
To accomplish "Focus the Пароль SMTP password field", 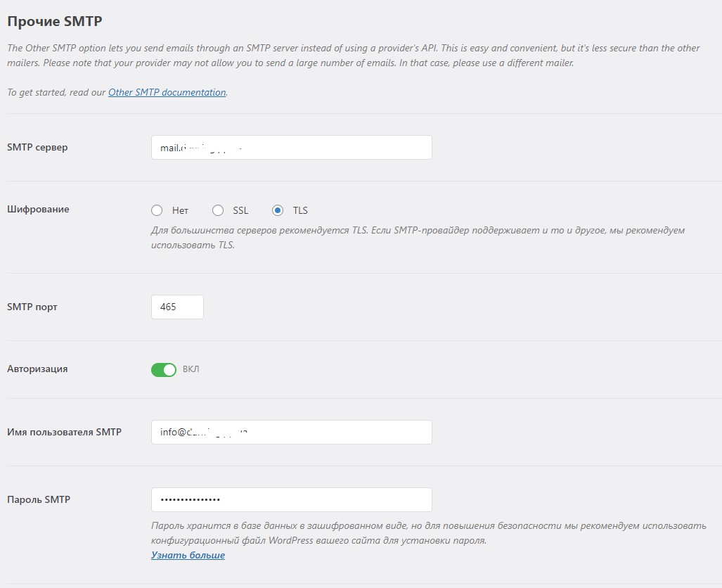I will click(291, 500).
